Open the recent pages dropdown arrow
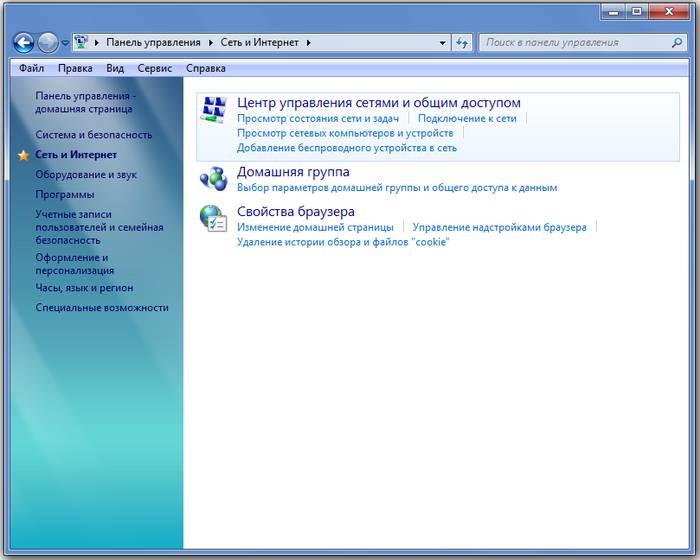This screenshot has height=560, width=700. [65, 43]
